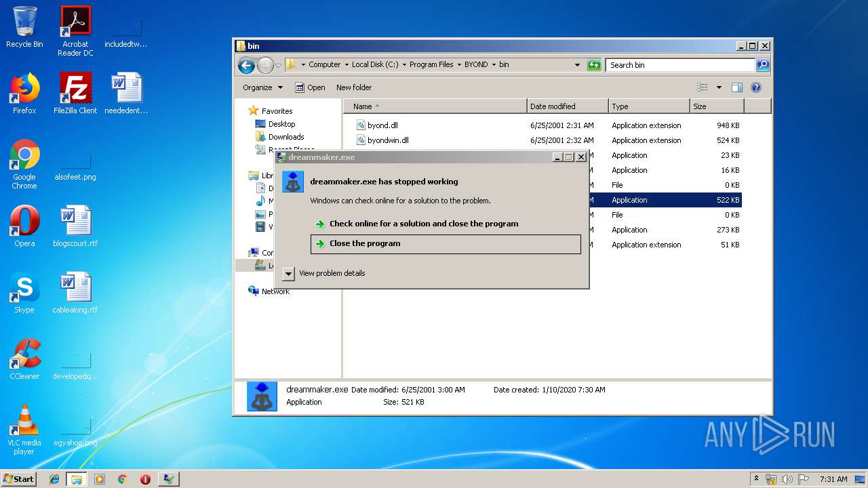Open the view options dropdown arrow
This screenshot has width=868, height=488.
click(x=719, y=87)
